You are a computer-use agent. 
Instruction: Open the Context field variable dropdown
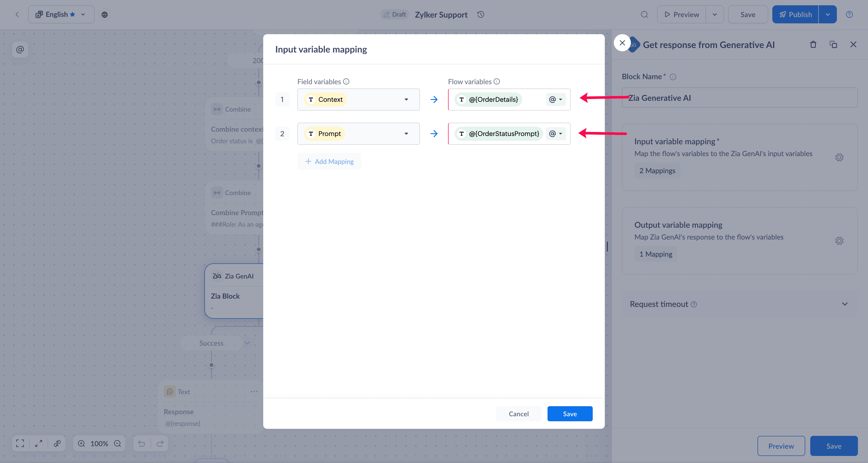pyautogui.click(x=358, y=100)
